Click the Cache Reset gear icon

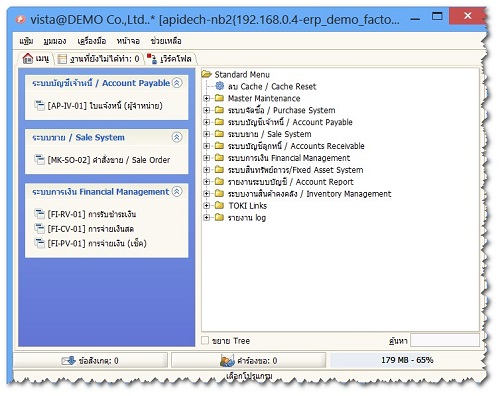pos(219,86)
